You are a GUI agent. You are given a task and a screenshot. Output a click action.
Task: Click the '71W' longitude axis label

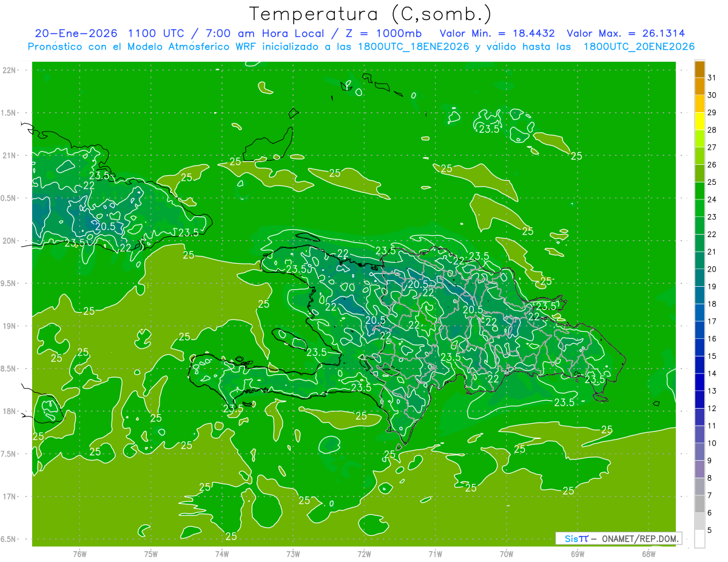(x=435, y=554)
